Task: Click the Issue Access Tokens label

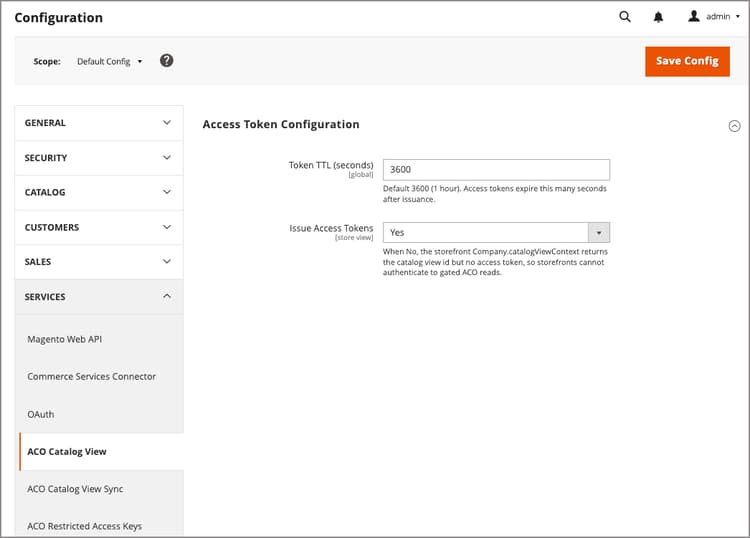Action: pos(331,228)
